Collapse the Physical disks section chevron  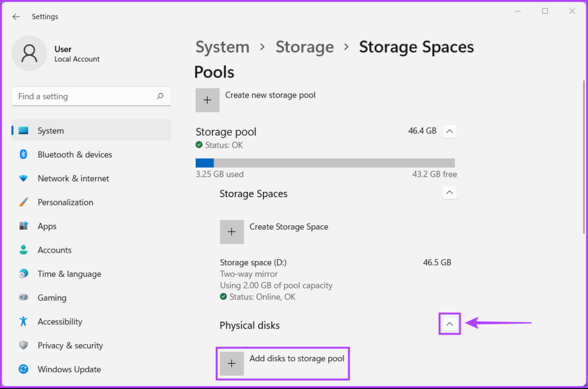(450, 325)
